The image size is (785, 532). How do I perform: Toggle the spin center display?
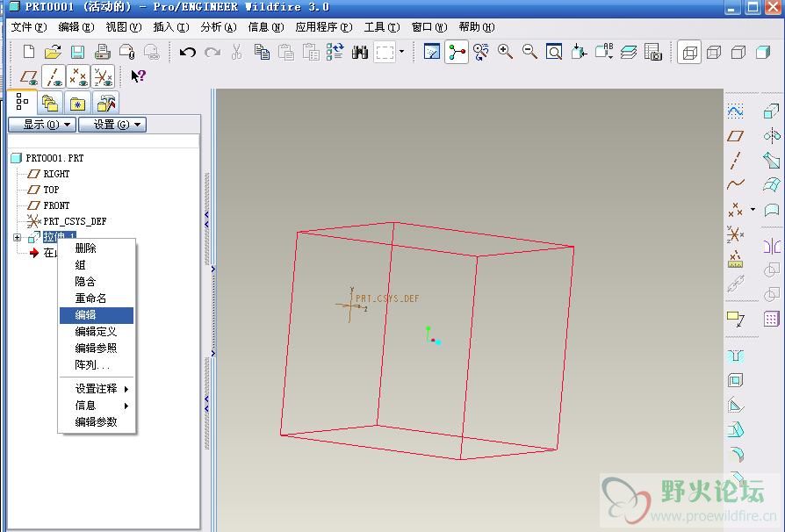(x=457, y=52)
